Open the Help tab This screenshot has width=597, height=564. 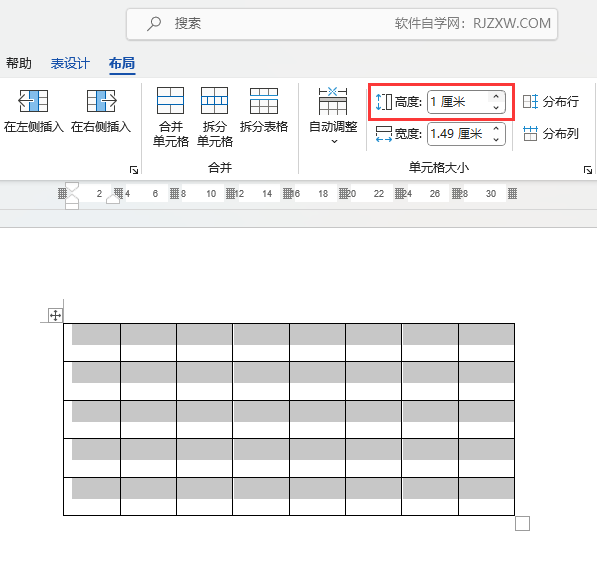(x=19, y=63)
